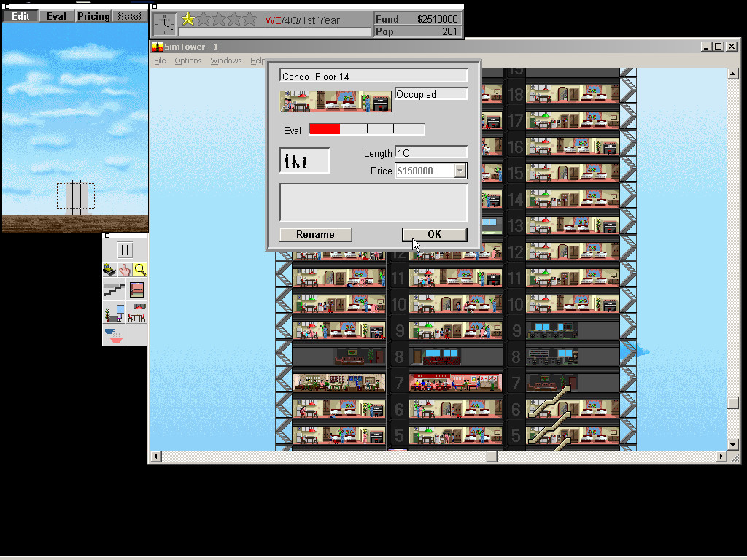Open the Options menu
747x560 pixels.
click(x=187, y=61)
